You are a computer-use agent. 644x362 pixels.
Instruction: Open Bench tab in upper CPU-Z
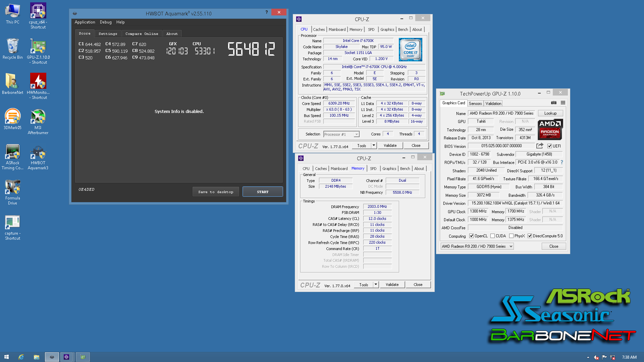click(x=403, y=29)
